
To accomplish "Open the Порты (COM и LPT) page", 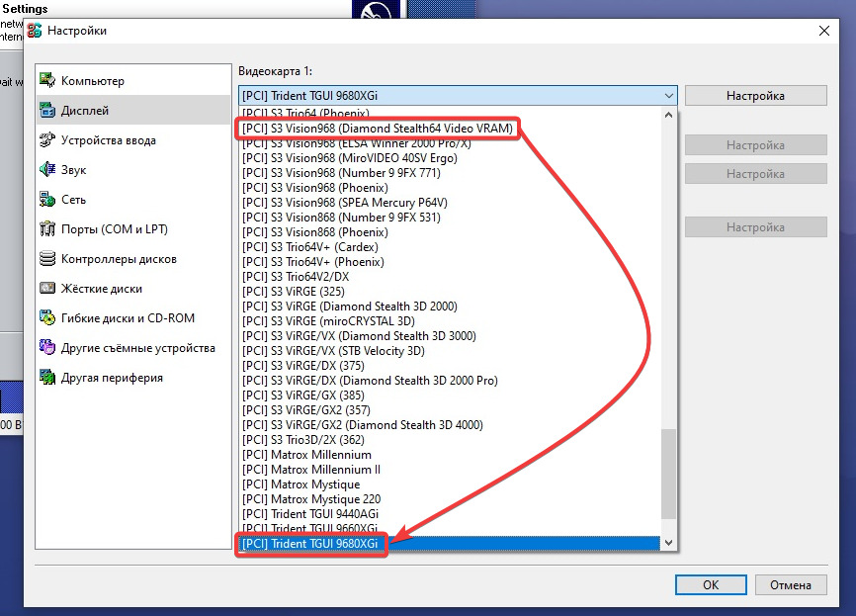I will pyautogui.click(x=133, y=228).
